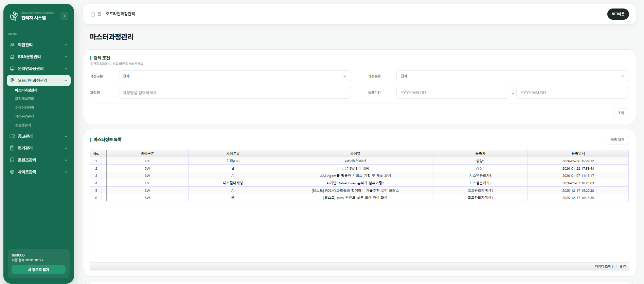Select the AI기반 Data-Driven 분석가 실무과정2 row
This screenshot has height=284, width=644.
tap(359, 183)
